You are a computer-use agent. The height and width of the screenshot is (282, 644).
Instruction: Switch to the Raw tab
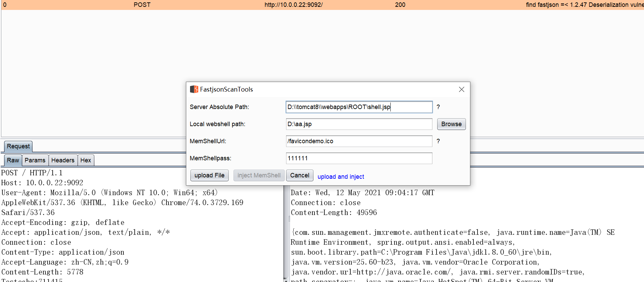pos(13,160)
